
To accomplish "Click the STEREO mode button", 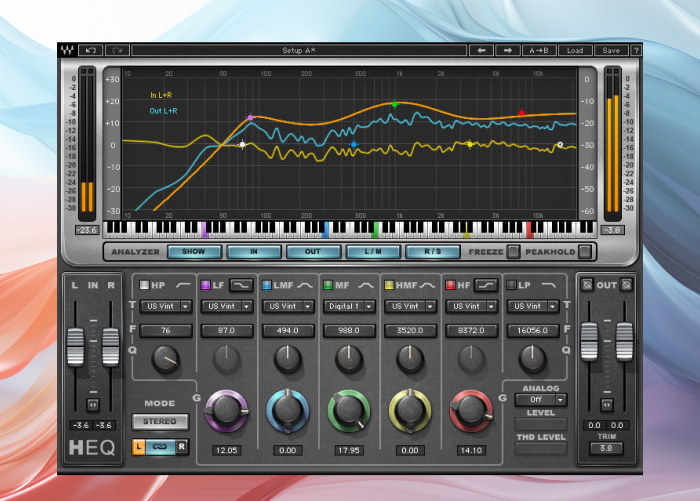I will tap(160, 421).
